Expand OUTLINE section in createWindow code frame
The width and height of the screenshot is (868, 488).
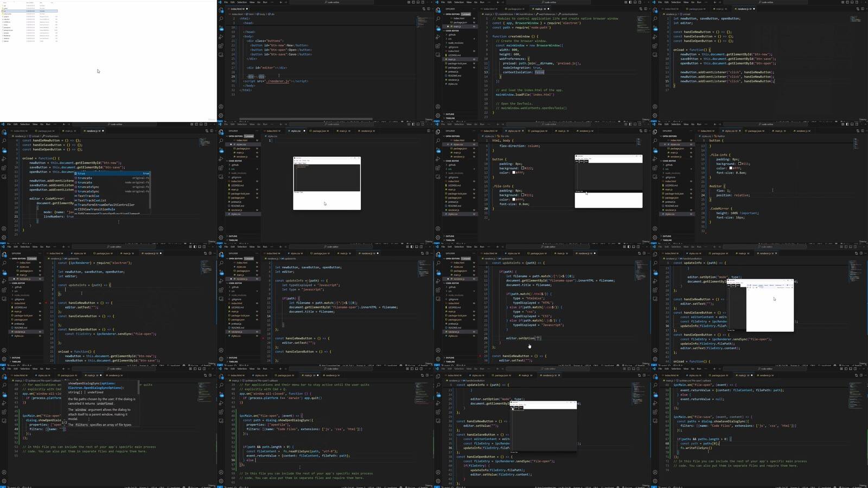[x=459, y=114]
